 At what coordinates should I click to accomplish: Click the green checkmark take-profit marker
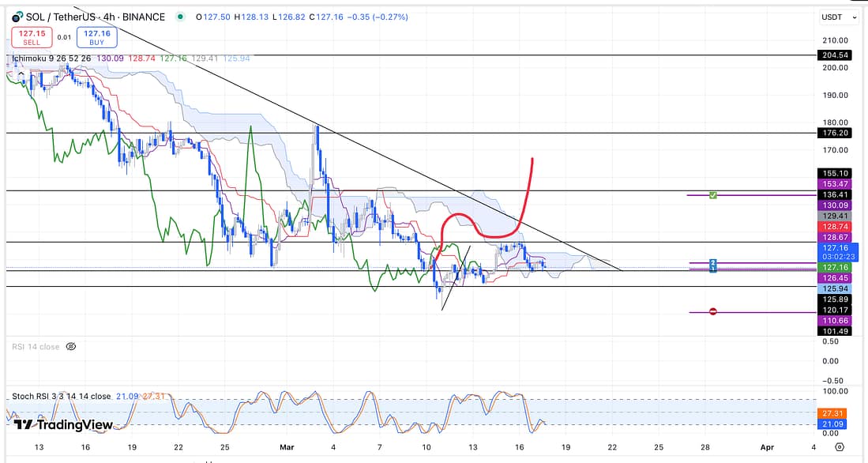(712, 194)
